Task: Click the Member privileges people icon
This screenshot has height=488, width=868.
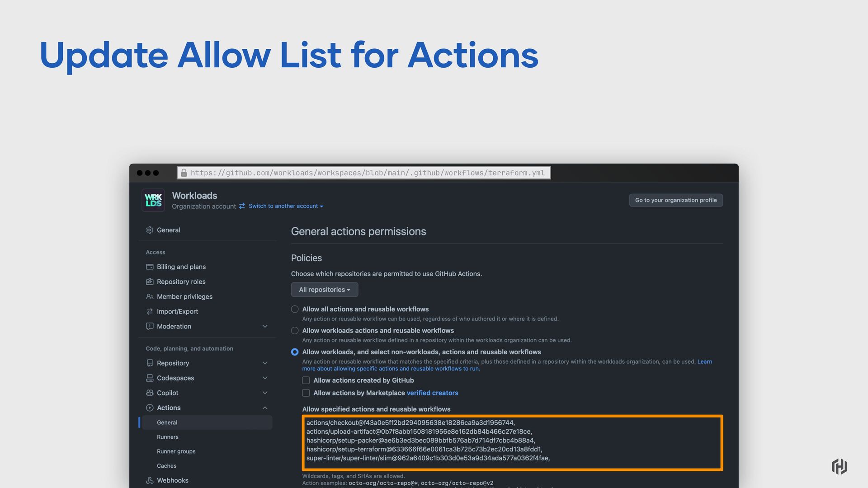Action: [150, 297]
